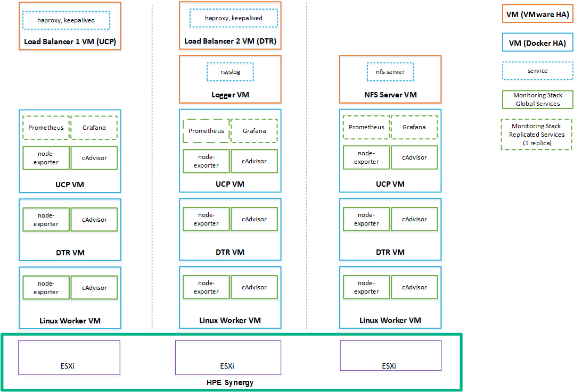This screenshot has width=574, height=392.
Task: Collapse the middle DTR VM group
Action: [229, 252]
